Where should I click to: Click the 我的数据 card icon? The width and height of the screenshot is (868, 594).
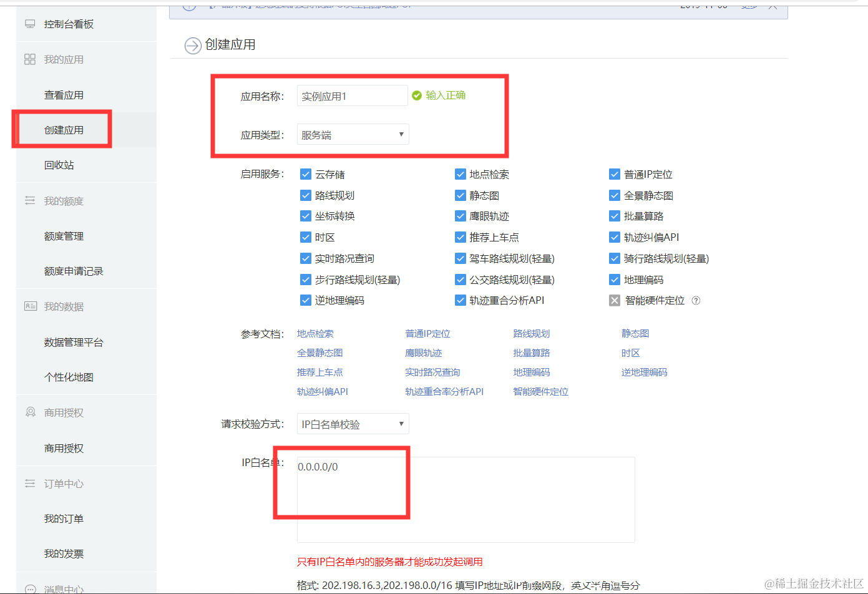pyautogui.click(x=29, y=306)
